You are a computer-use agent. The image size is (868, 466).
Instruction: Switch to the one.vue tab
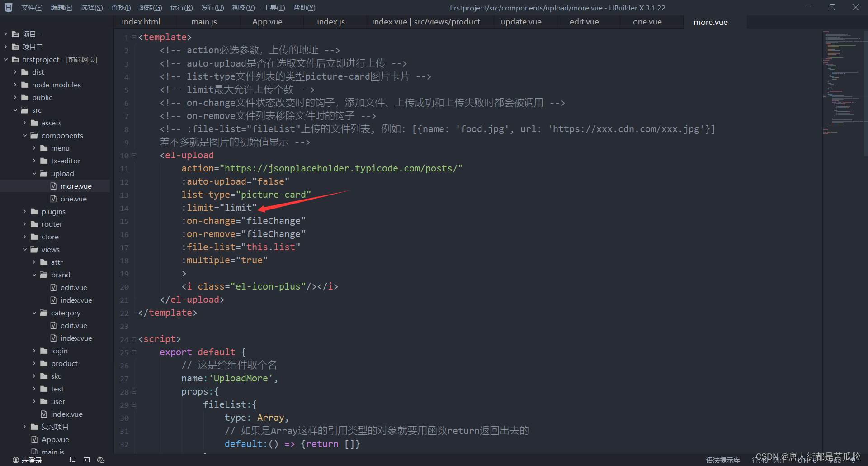point(647,22)
